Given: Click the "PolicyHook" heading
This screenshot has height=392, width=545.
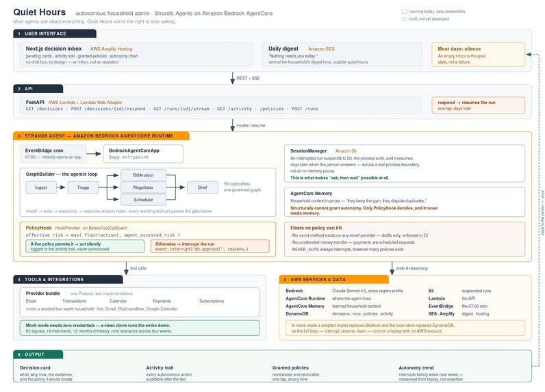Looking at the screenshot, I should tap(38, 228).
